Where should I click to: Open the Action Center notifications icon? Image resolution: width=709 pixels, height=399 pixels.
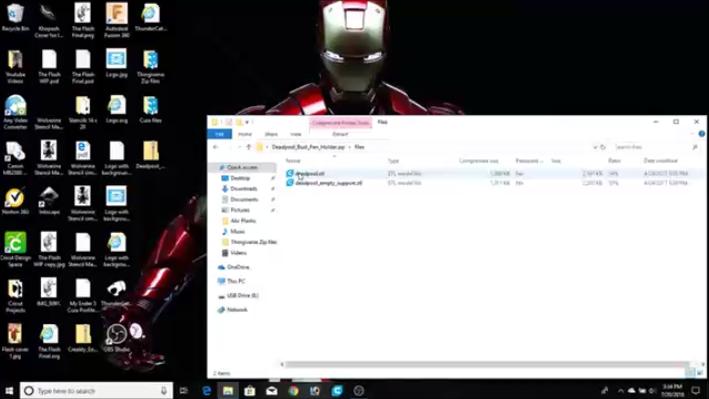pos(696,390)
